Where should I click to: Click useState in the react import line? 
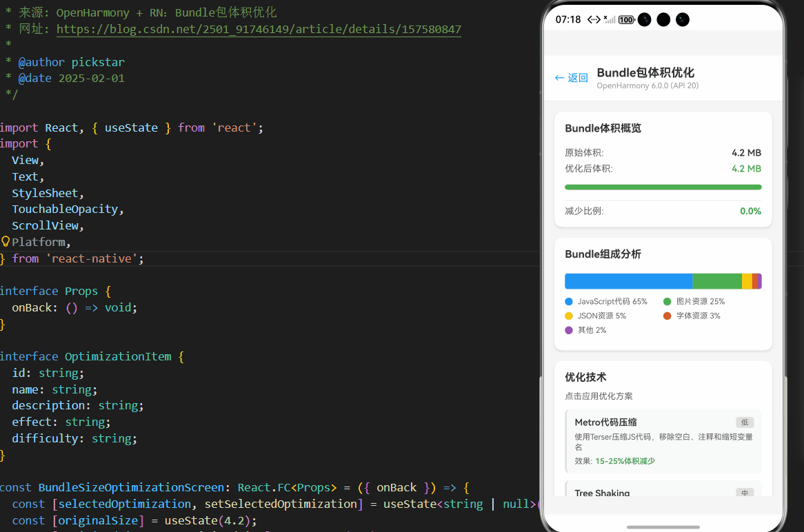coord(131,127)
